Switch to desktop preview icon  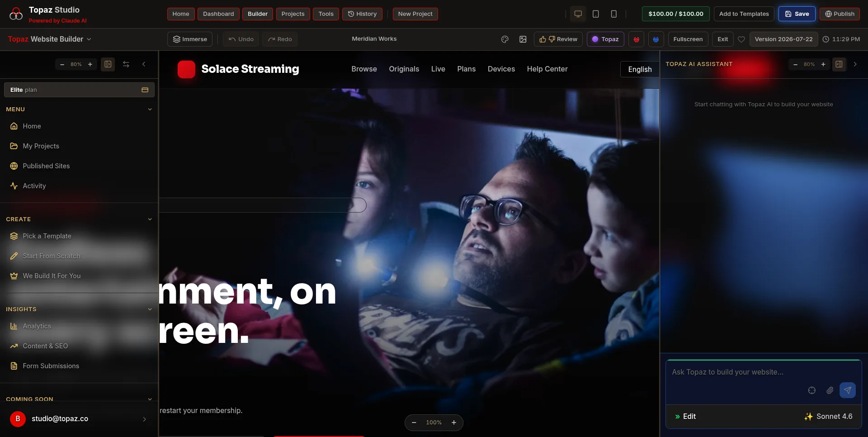[x=578, y=14]
